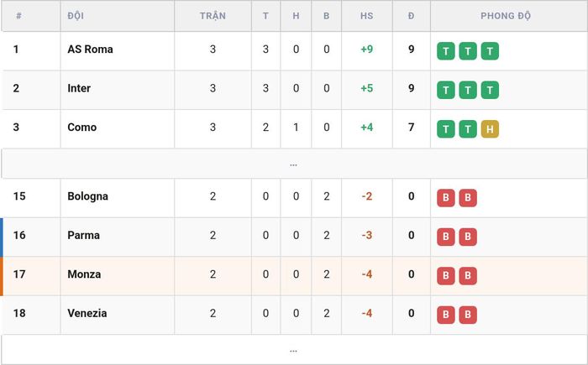The image size is (588, 365).
Task: Click AS Roma's first green T form badge
Action: [x=445, y=51]
